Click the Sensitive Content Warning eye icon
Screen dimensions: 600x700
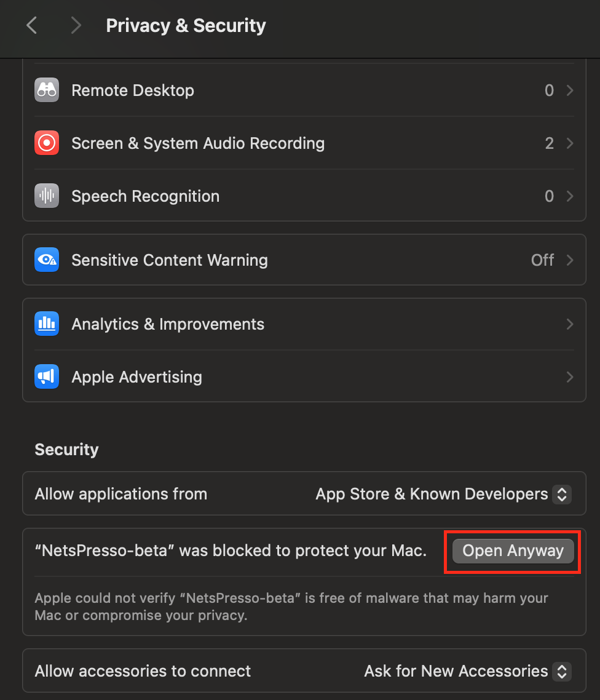(47, 260)
